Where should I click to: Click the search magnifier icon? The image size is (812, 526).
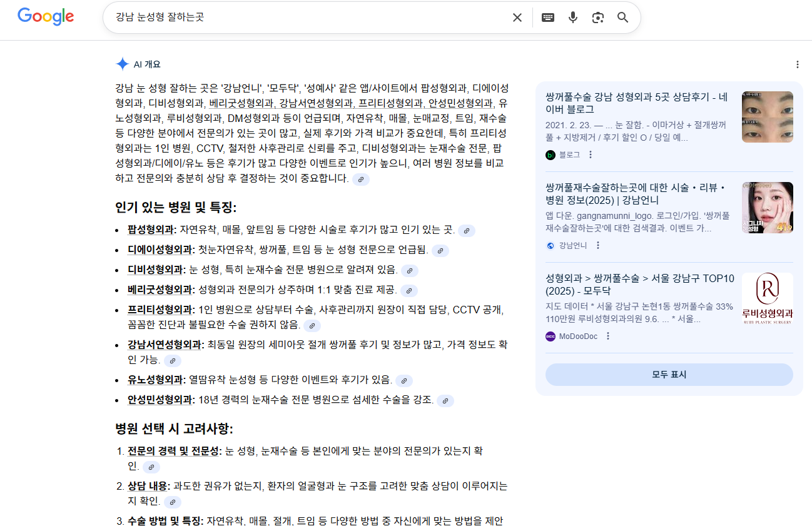(622, 17)
